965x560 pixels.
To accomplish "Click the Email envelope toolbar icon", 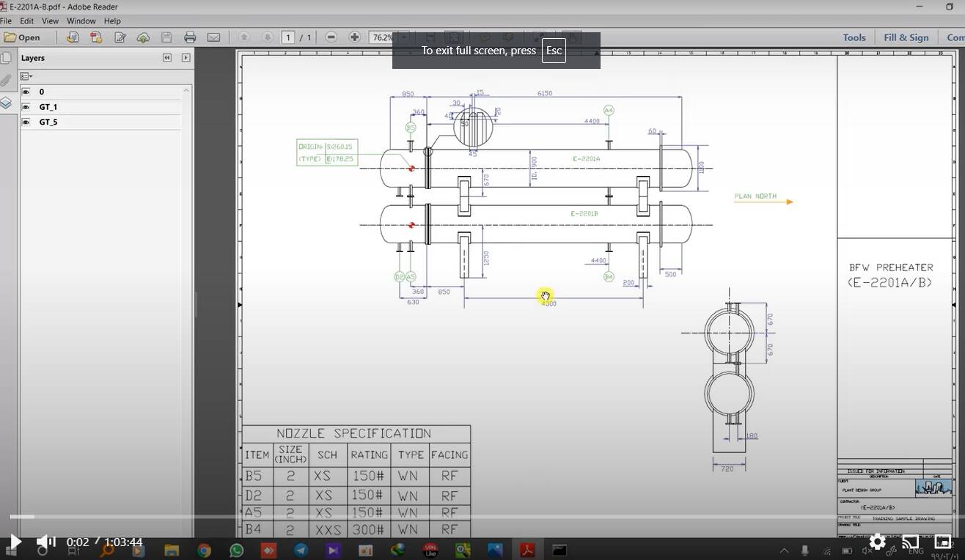I will (213, 37).
